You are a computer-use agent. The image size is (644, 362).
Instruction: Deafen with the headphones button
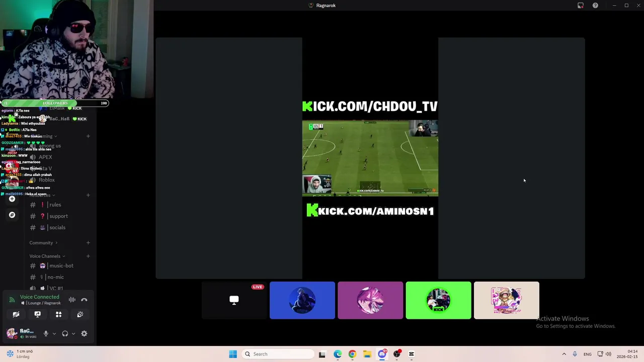point(65,333)
